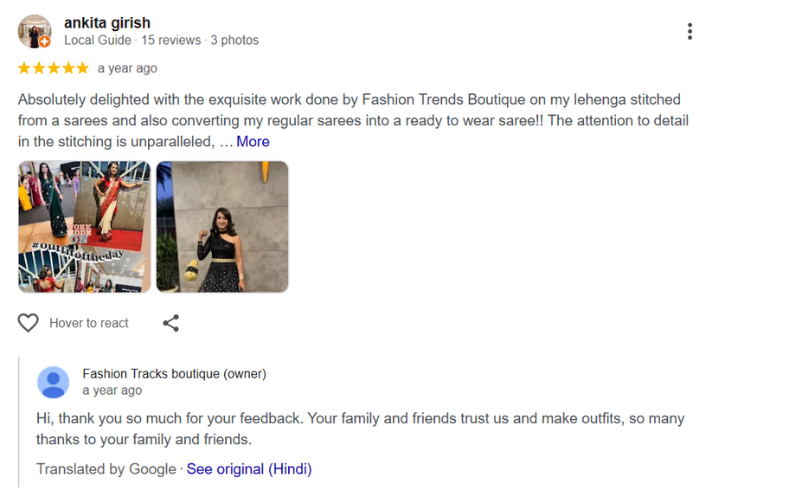Click the Local Guide 15 reviews info line
Viewport: 800px width, 500px height.
coord(161,40)
